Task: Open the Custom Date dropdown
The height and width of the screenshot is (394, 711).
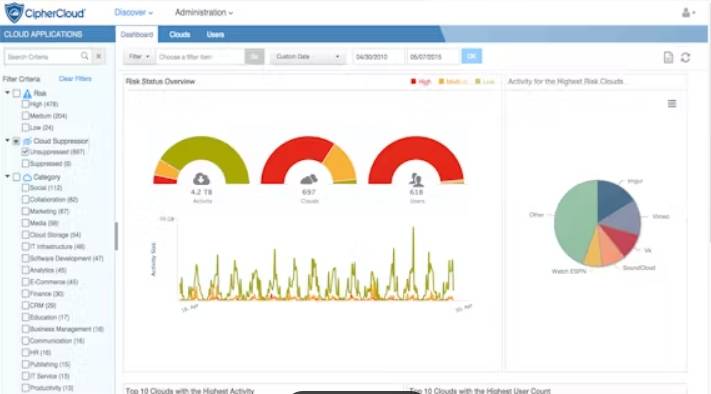Action: tap(307, 57)
